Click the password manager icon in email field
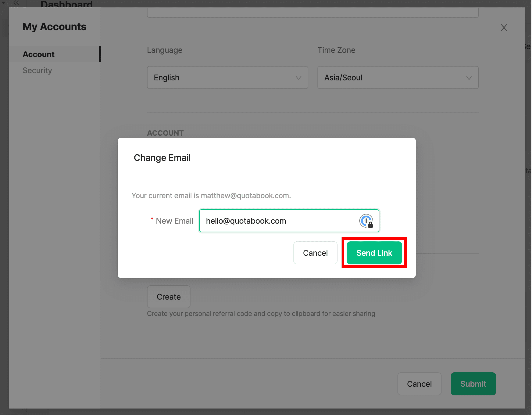Viewport: 532px width, 415px height. coord(366,221)
